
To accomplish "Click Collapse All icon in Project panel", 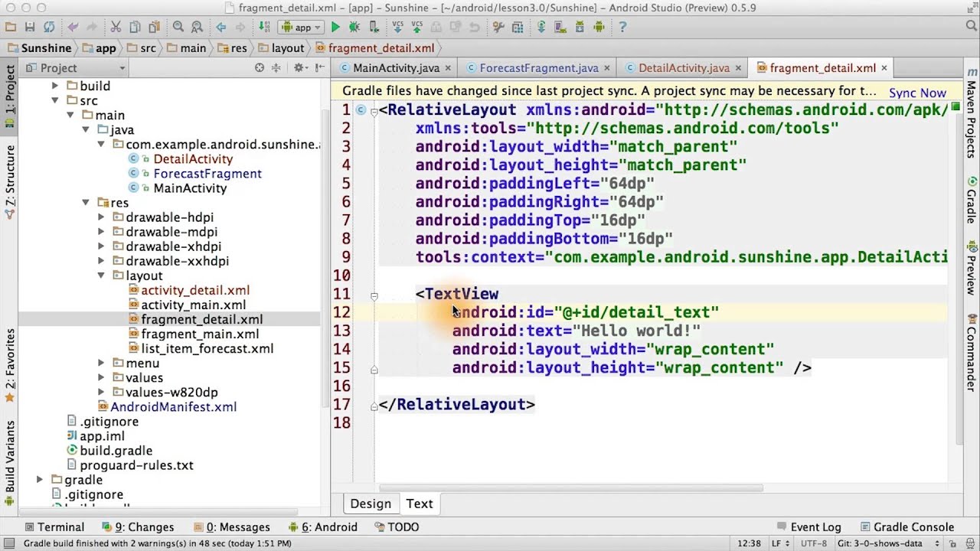I will (275, 68).
